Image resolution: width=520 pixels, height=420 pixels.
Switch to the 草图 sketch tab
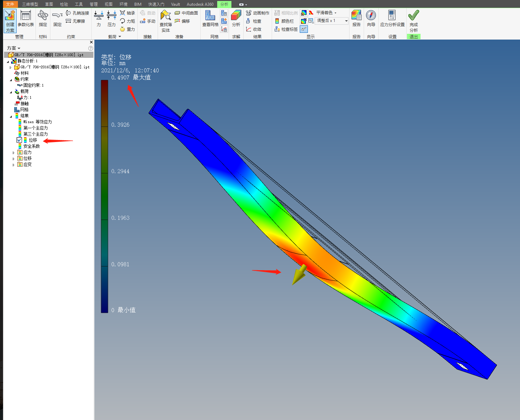tap(49, 4)
